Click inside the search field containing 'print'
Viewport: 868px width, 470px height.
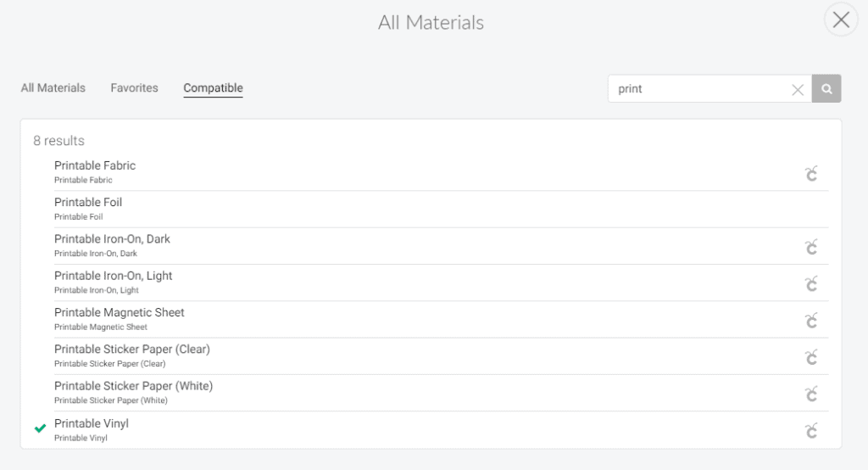pos(699,89)
